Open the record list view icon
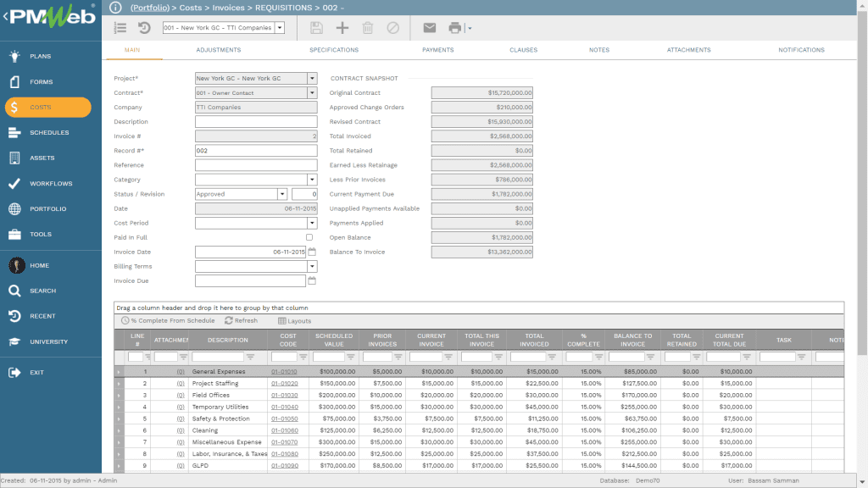The width and height of the screenshot is (868, 488). [x=120, y=28]
